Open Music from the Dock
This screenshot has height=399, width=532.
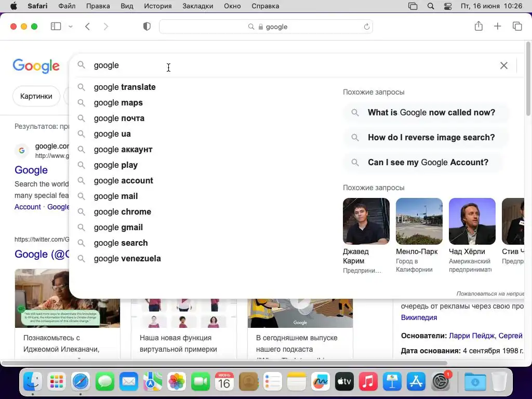pos(368,382)
